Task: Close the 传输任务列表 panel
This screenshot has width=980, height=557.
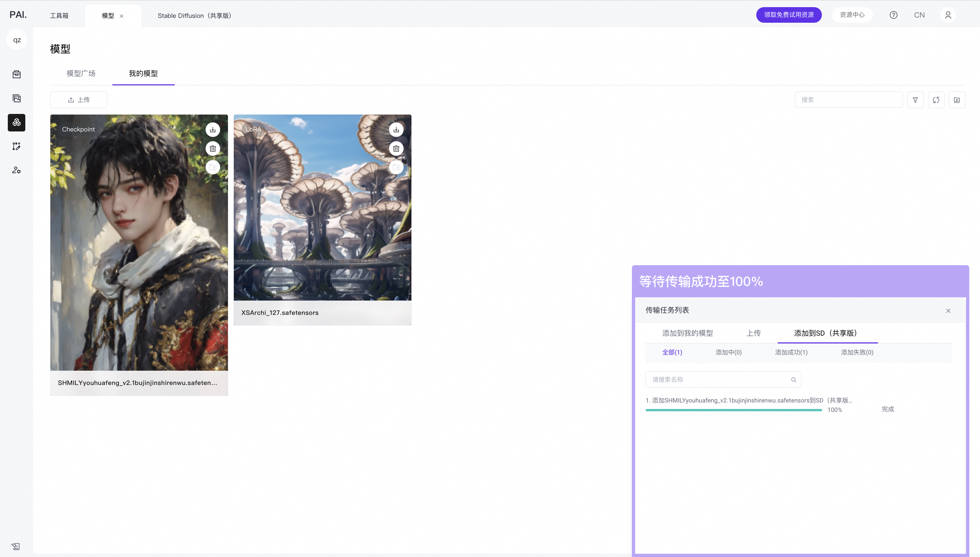Action: (948, 311)
